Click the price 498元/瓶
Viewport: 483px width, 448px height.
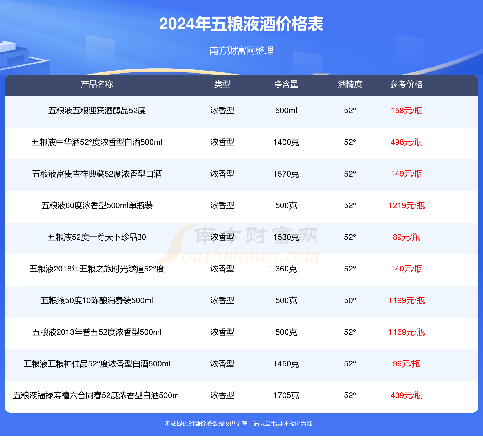point(407,142)
